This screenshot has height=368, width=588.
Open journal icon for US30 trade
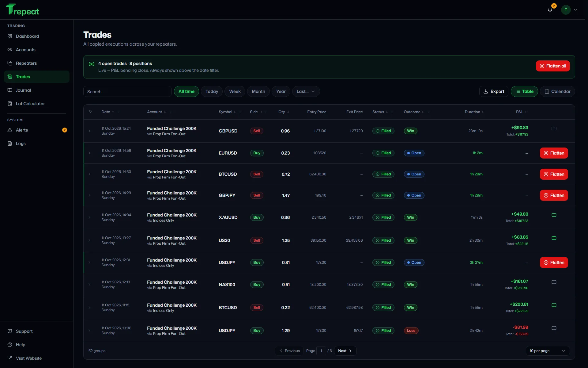(554, 238)
